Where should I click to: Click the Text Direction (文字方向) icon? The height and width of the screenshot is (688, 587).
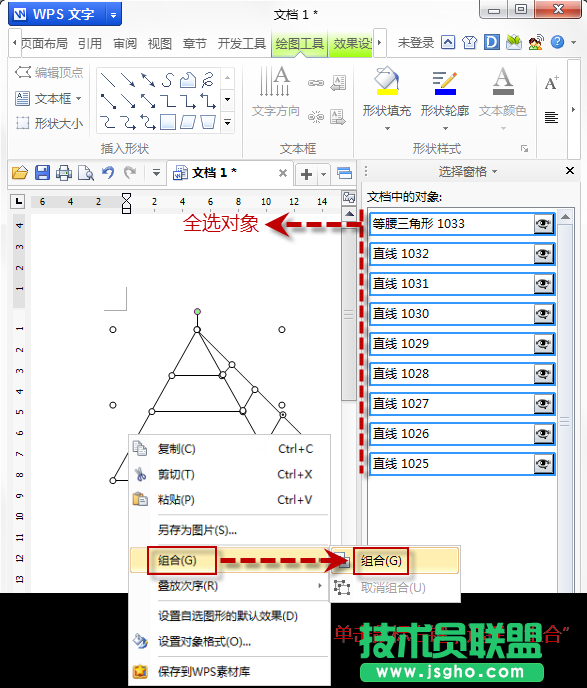pos(275,82)
